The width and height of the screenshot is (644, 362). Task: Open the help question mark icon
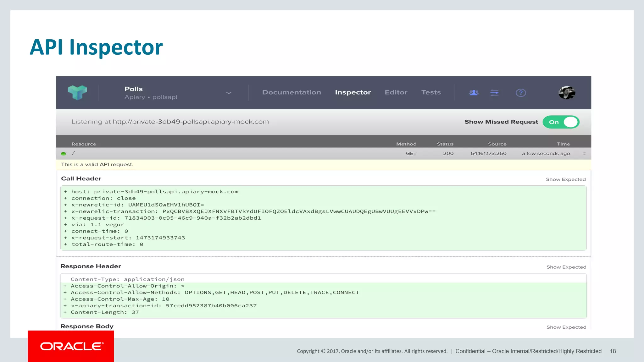click(521, 93)
